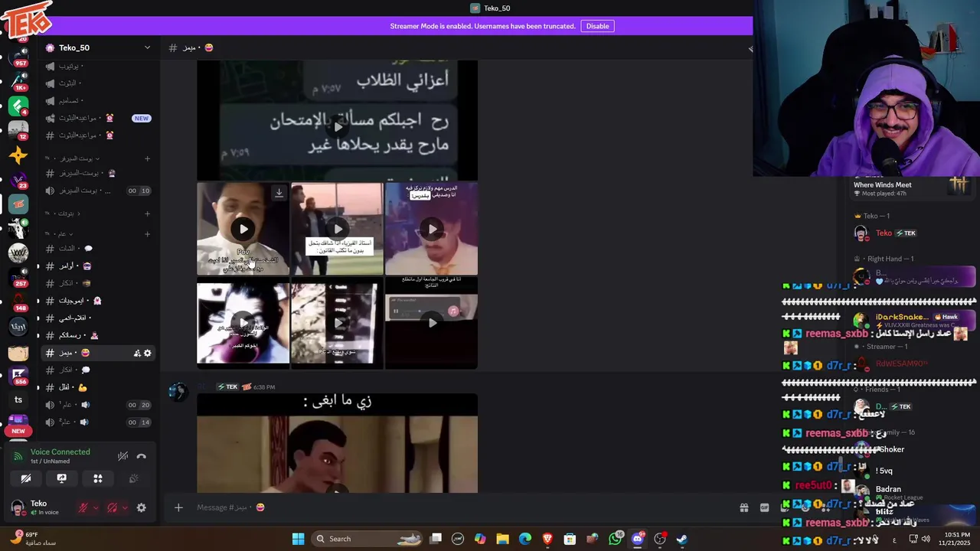Turn on camera in voice panel
Screen dimensions: 980x551
(26, 478)
